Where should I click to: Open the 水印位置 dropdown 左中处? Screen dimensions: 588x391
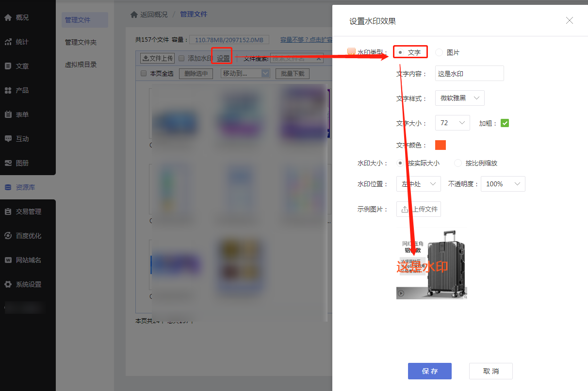pos(419,184)
